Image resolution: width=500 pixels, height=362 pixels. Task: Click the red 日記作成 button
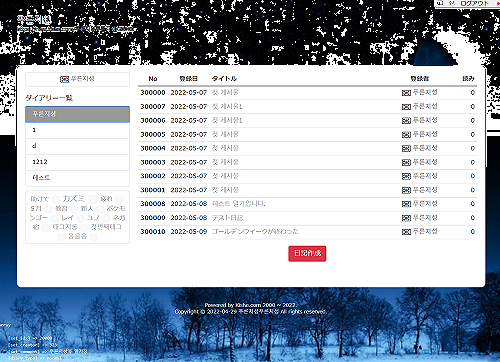[307, 254]
